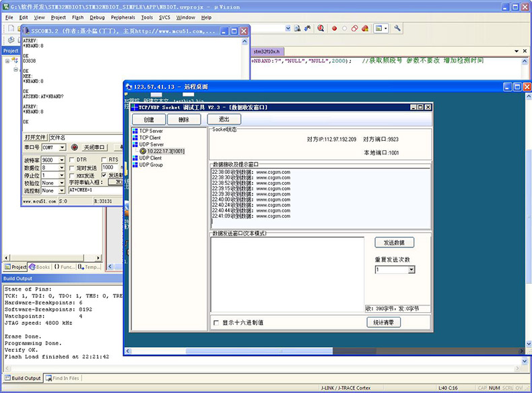Viewport: 532px width, 393px height.
Task: Enable the DTR checkbox in SSCOM
Action: (71, 159)
